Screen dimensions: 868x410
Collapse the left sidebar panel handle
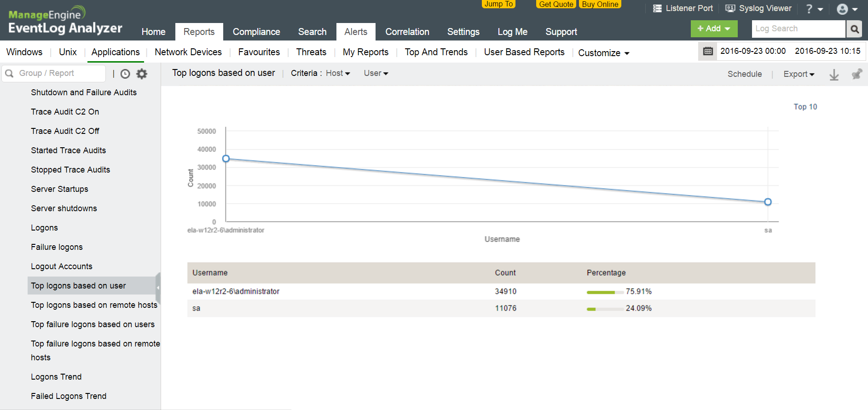click(x=158, y=287)
